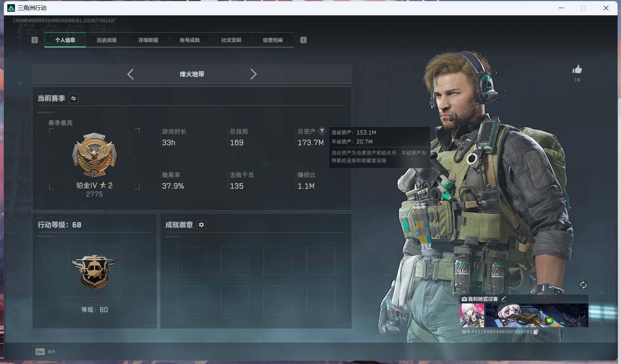Click the rotate character icon beside the operator
Screen dimensions: 621x364
point(583,285)
